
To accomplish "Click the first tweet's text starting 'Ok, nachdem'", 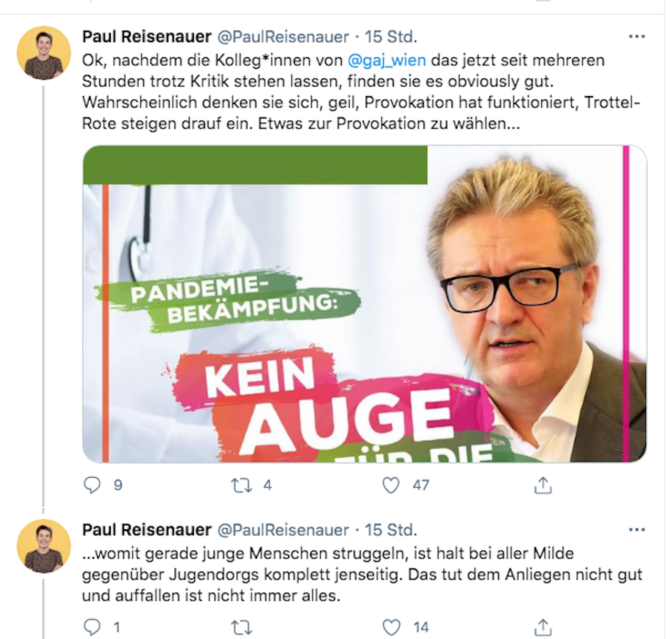I will pos(361,92).
